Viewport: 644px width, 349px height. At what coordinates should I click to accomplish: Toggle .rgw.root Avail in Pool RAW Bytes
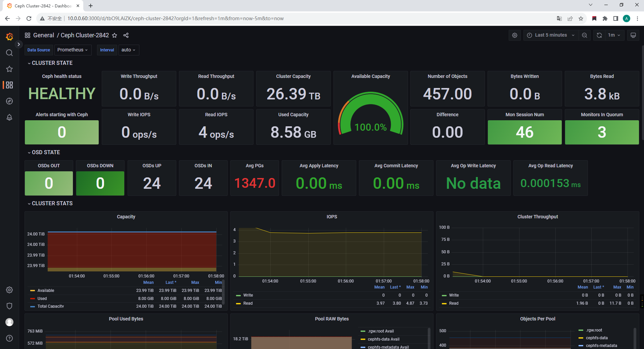pyautogui.click(x=381, y=331)
